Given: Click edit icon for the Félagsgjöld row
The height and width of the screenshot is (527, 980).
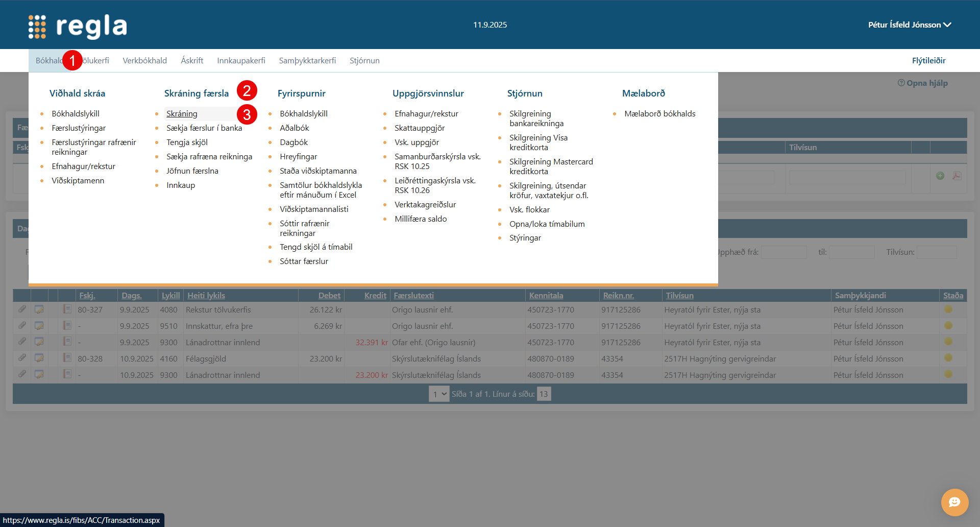Looking at the screenshot, I should (x=39, y=358).
